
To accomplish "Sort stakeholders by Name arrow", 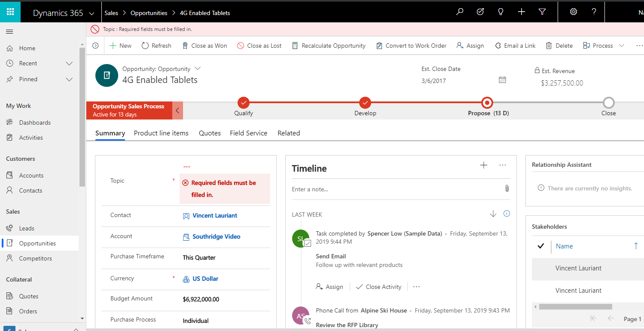I will pos(636,246).
